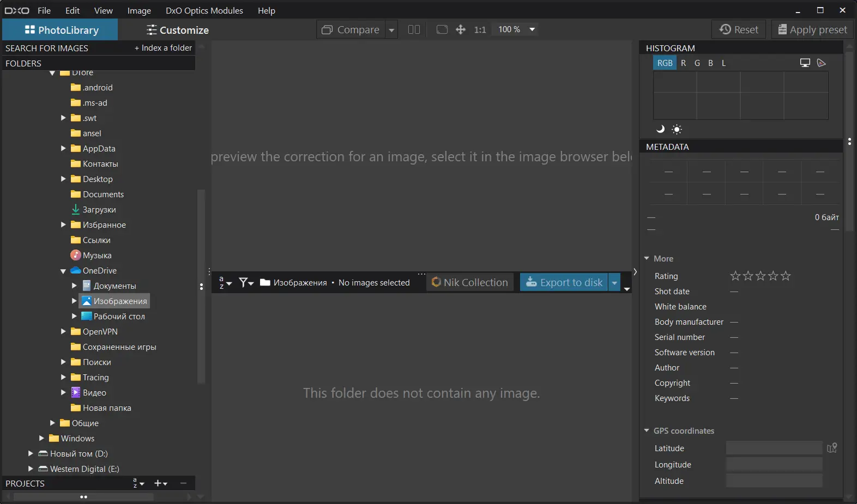Switch to the PhotoLibrary tab
The height and width of the screenshot is (504, 857).
[x=60, y=30]
